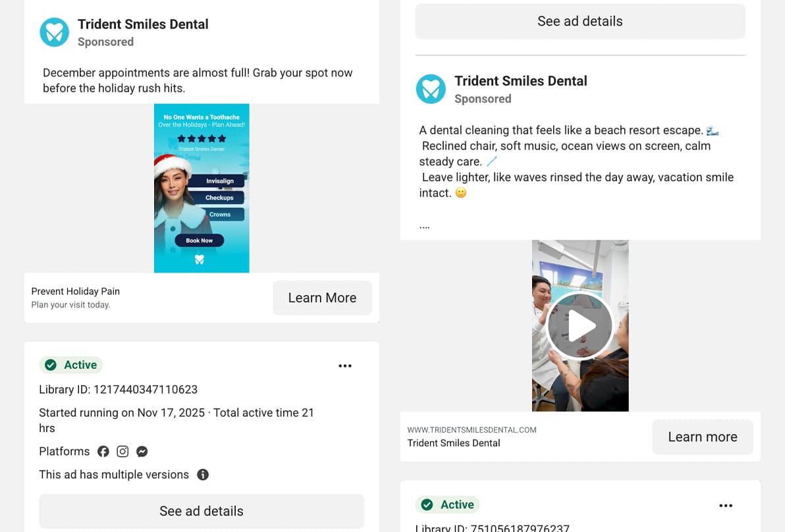Click the Checkups label in ad image
The height and width of the screenshot is (532, 785).
219,198
